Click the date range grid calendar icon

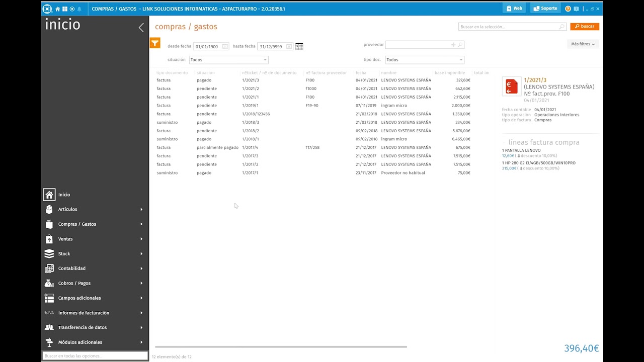[299, 46]
